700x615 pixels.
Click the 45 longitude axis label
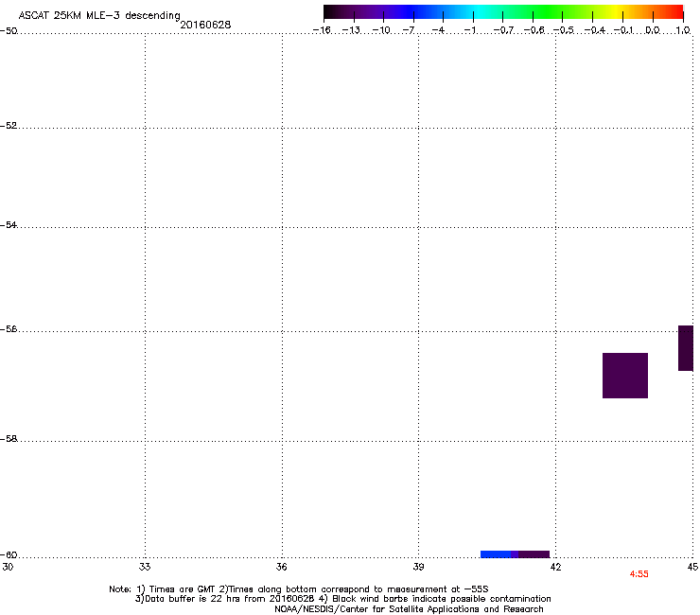tap(692, 567)
